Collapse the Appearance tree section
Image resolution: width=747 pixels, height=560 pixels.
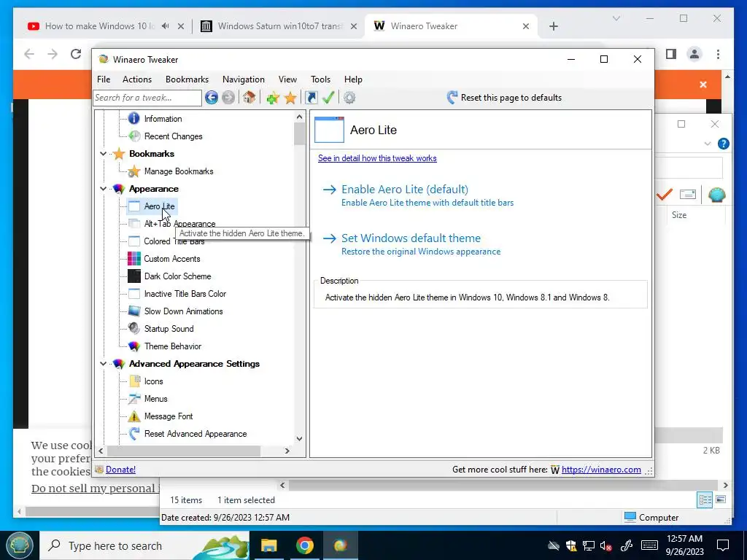tap(103, 189)
